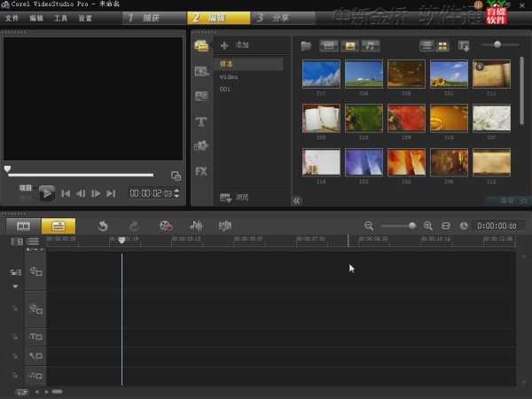
Task: Click the thumbnail size slider in library
Action: (497, 44)
